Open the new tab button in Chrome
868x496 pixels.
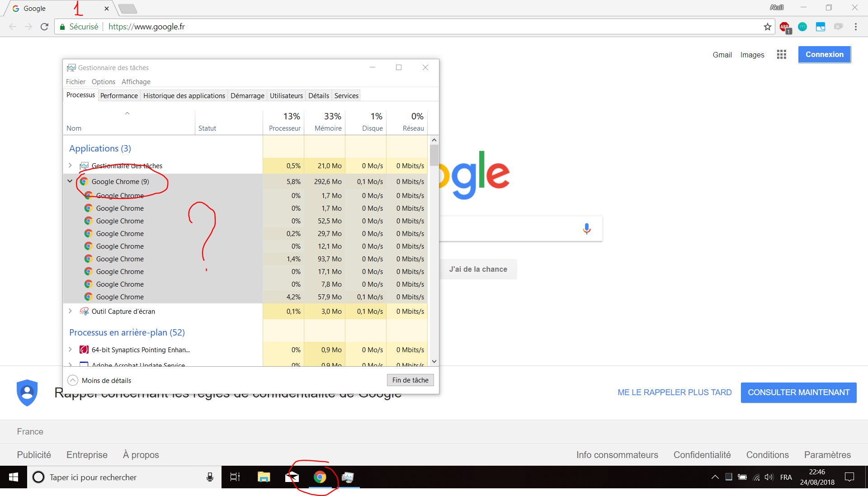coord(127,9)
